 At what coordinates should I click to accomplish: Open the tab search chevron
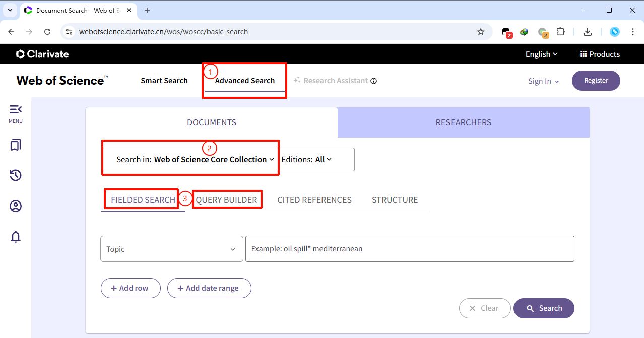(10, 10)
